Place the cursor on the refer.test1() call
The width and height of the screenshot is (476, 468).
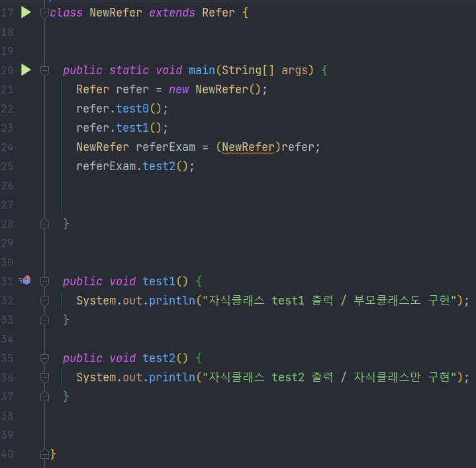122,128
